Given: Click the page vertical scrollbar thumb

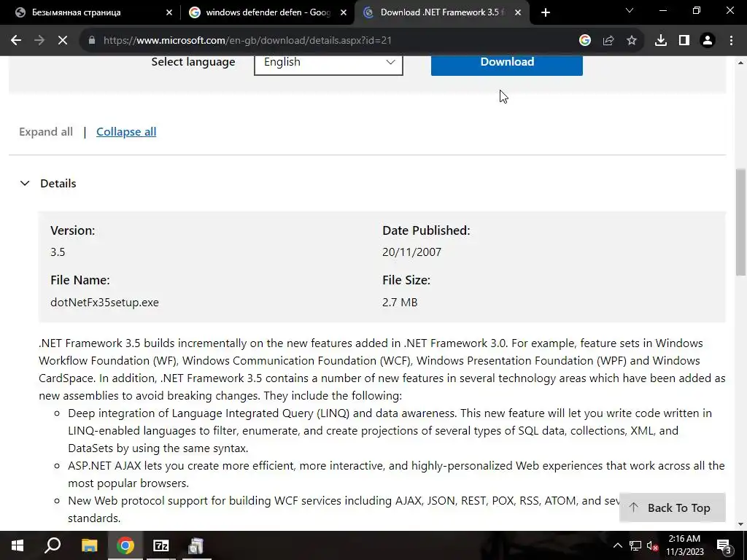Looking at the screenshot, I should coord(740,222).
